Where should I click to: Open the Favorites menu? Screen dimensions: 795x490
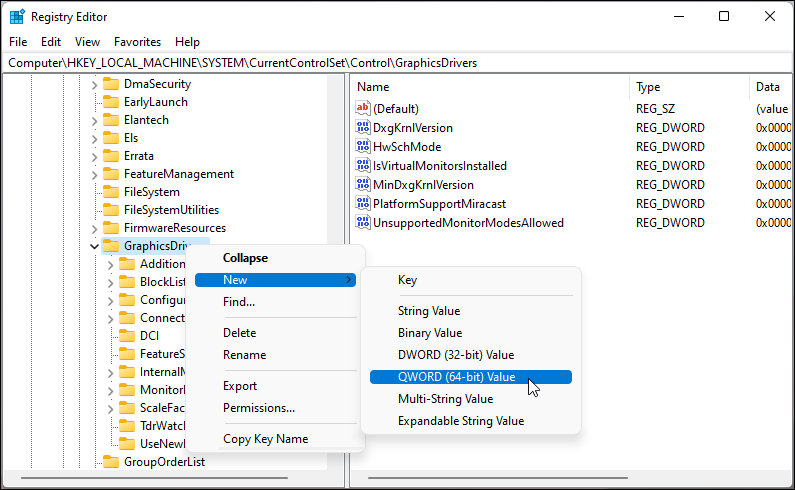(x=137, y=42)
